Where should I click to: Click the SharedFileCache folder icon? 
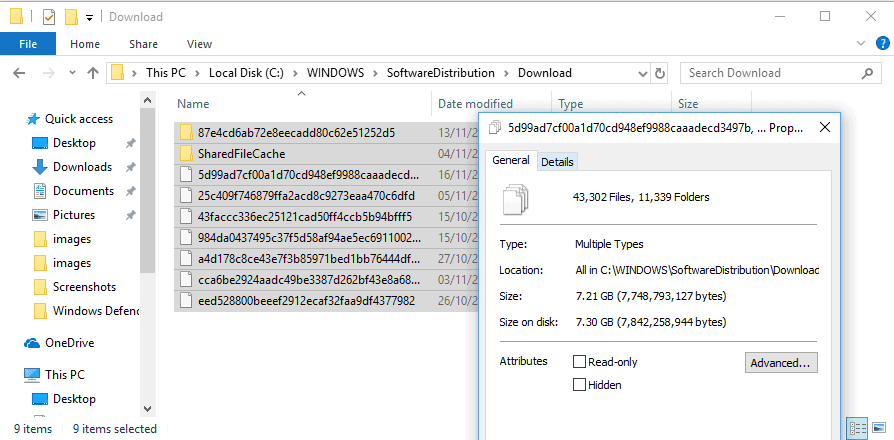pyautogui.click(x=185, y=154)
